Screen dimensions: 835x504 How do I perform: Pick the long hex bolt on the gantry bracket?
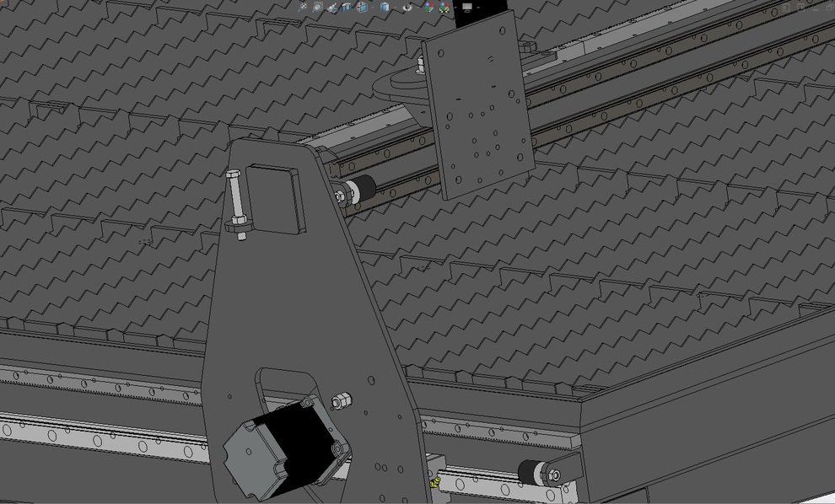[236, 202]
